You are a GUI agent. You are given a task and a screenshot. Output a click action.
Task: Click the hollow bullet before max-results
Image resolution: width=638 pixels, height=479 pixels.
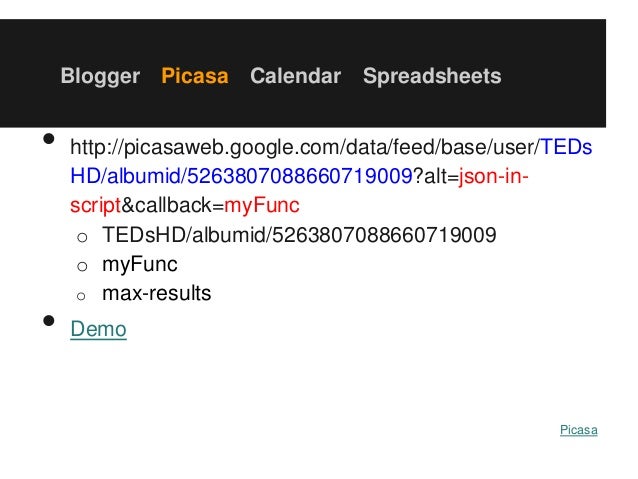82,295
